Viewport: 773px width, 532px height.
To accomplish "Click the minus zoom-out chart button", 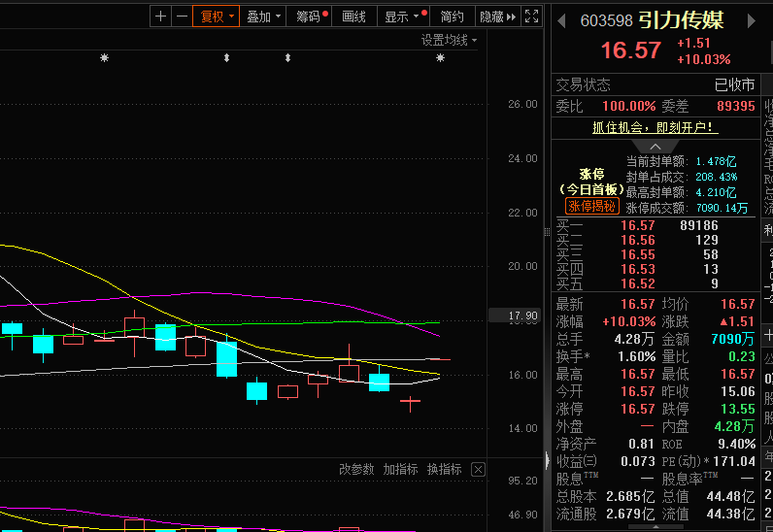I will point(182,17).
